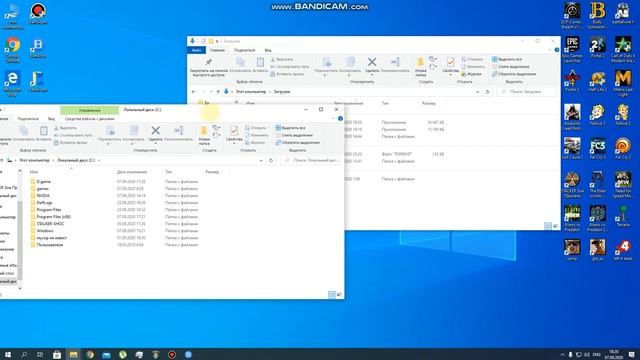Click refresh icon in Локальный диск (C:) address bar

point(271,160)
